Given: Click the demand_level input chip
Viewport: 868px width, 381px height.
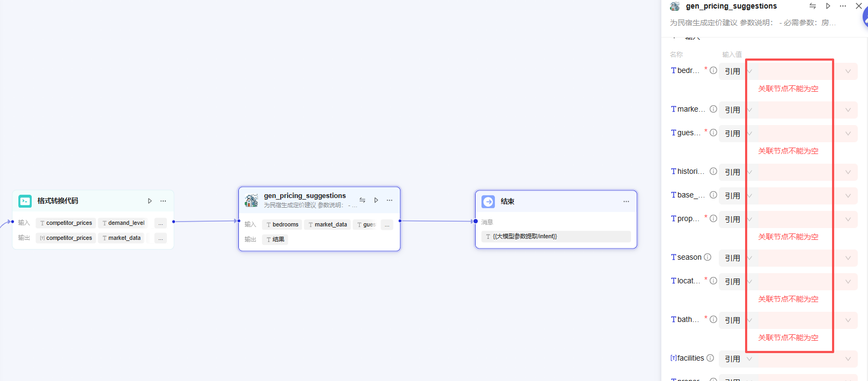Looking at the screenshot, I should pyautogui.click(x=123, y=223).
